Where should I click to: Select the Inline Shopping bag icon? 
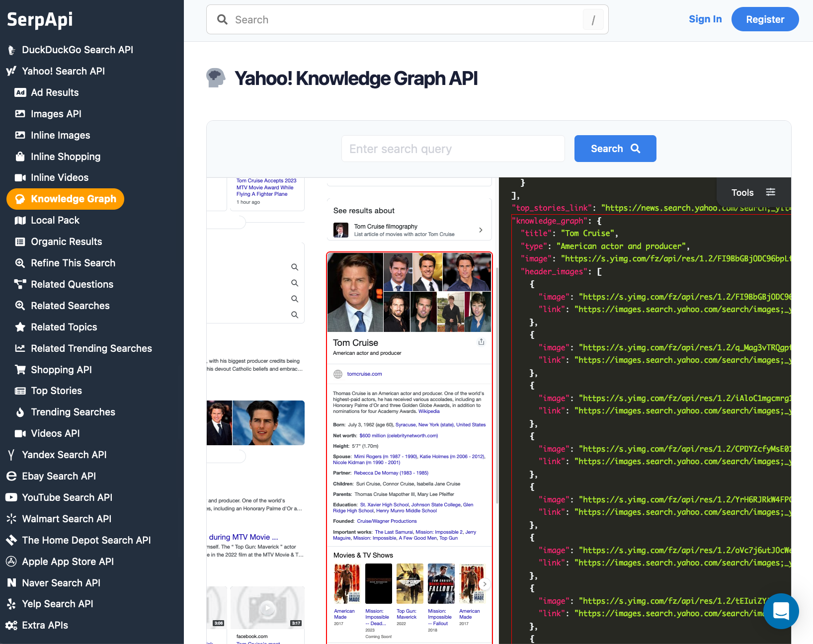pos(20,157)
